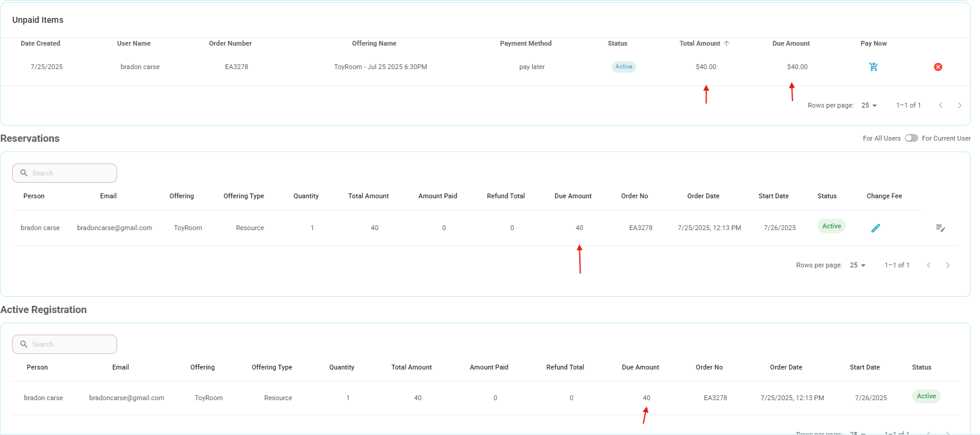Click the Due Amount header in Unpaid Items

pos(791,43)
